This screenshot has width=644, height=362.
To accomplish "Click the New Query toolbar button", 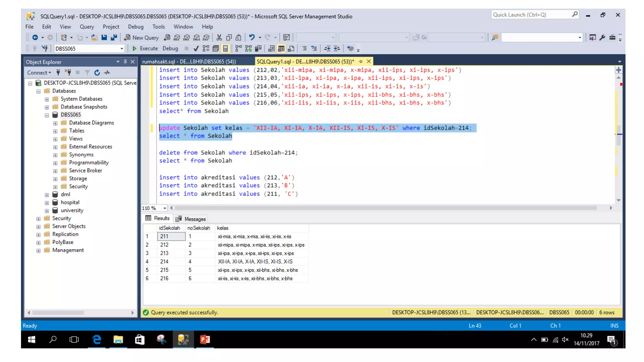I will [142, 38].
